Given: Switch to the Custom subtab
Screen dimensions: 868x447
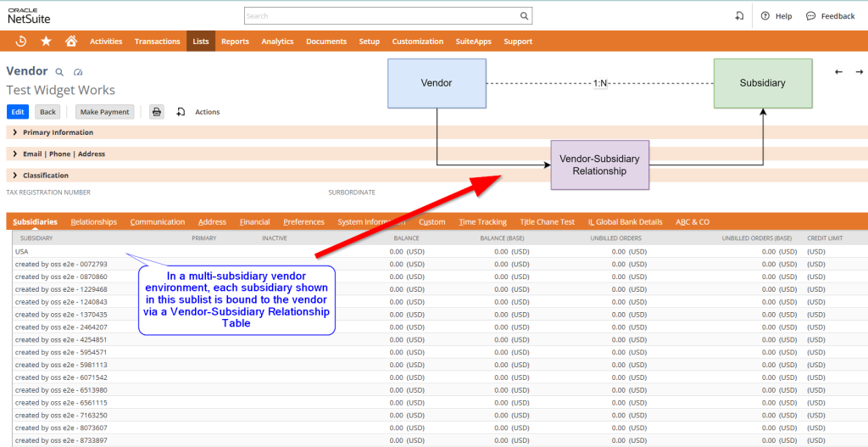Looking at the screenshot, I should coord(431,221).
